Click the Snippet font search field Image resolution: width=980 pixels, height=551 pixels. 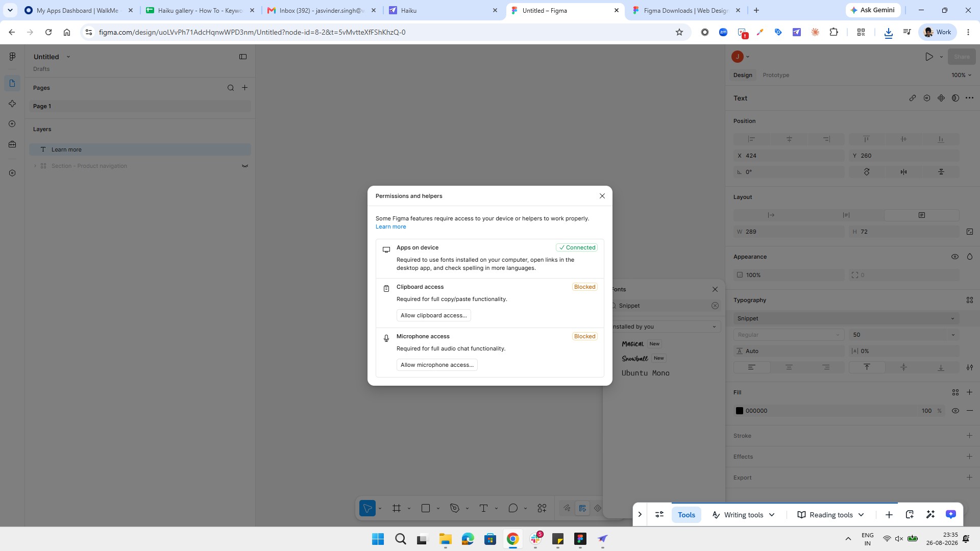point(664,306)
